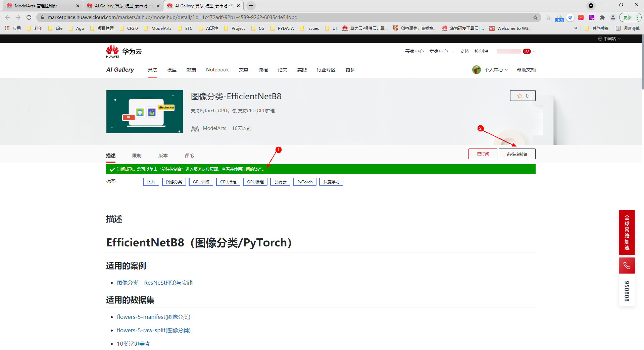Open the 行业专区 navigation tab
This screenshot has width=644, height=350.
(326, 70)
